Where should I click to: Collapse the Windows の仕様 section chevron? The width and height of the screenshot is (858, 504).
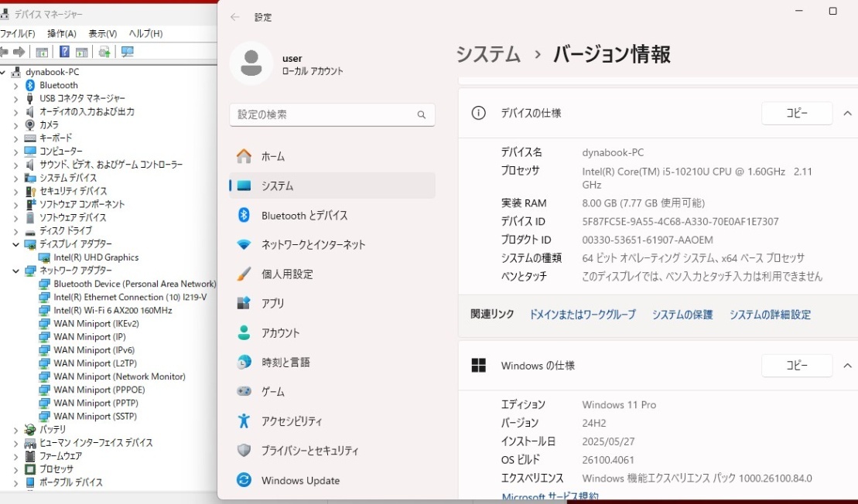click(x=847, y=365)
